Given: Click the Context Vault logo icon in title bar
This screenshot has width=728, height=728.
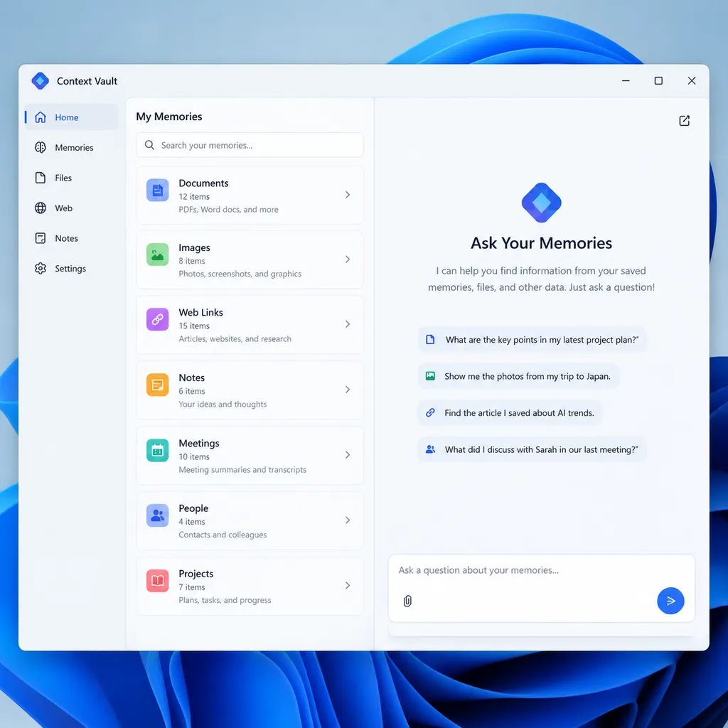Looking at the screenshot, I should coord(40,81).
